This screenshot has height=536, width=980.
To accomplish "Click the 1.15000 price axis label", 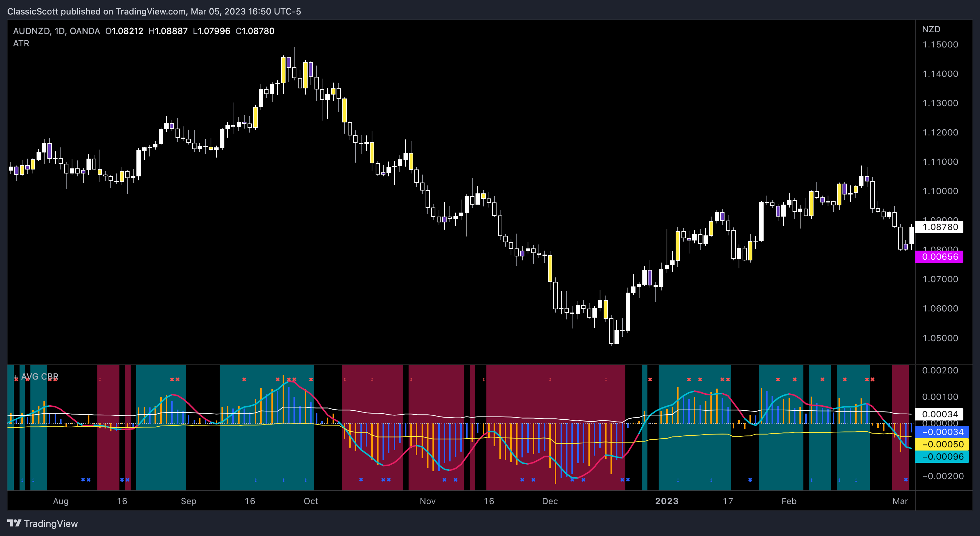I will coord(940,45).
